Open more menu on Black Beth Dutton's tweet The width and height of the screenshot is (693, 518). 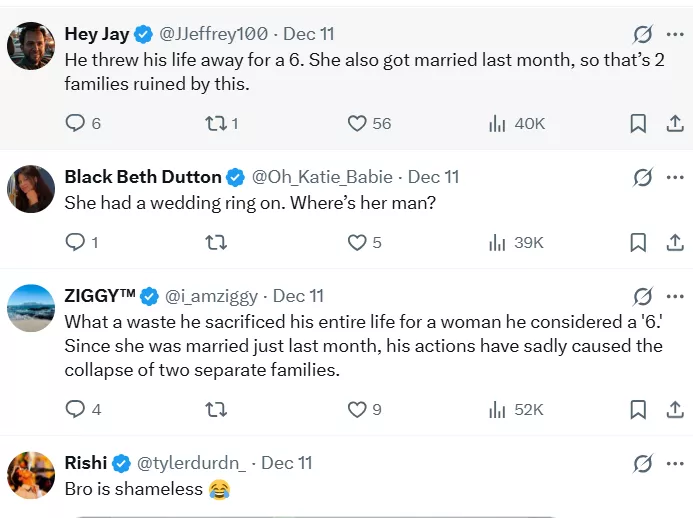pos(675,177)
